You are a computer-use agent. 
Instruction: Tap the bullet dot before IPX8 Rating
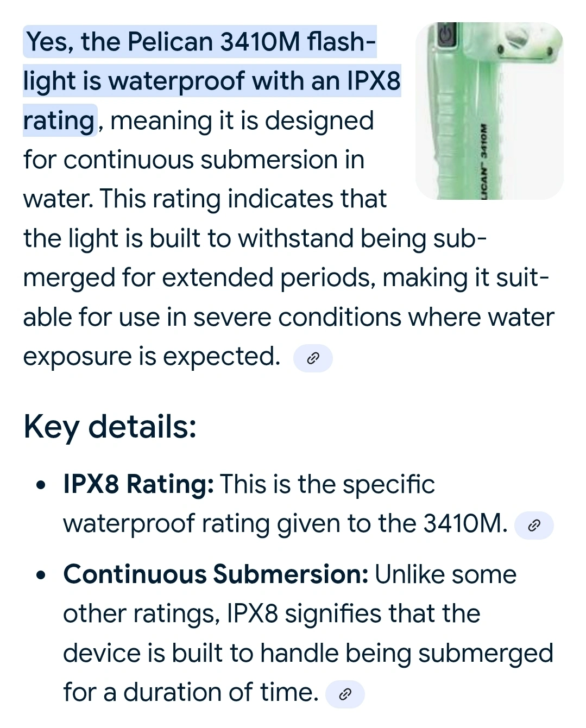pyautogui.click(x=41, y=485)
